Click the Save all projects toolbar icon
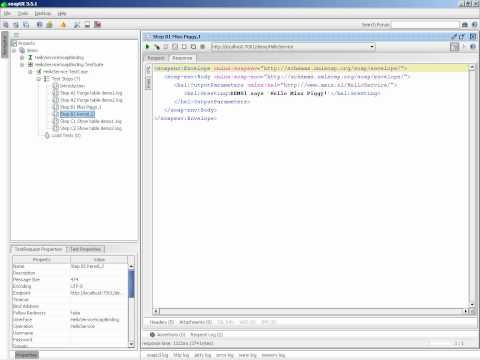 [x=26, y=24]
